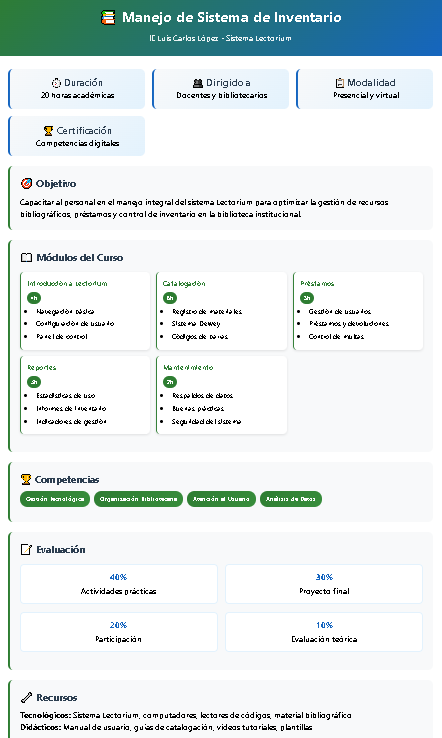
Task: Select the Organización Bibliotecaria tag
Action: pyautogui.click(x=138, y=499)
